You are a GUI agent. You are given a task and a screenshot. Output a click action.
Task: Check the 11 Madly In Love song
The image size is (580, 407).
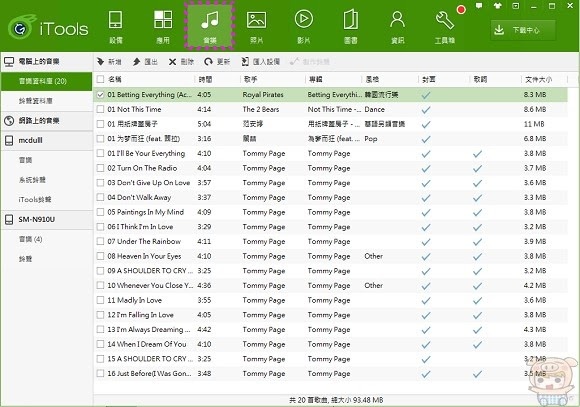[x=100, y=300]
